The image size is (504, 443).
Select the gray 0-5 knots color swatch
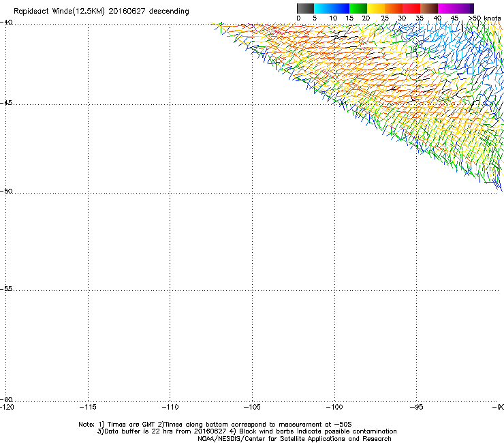click(306, 8)
